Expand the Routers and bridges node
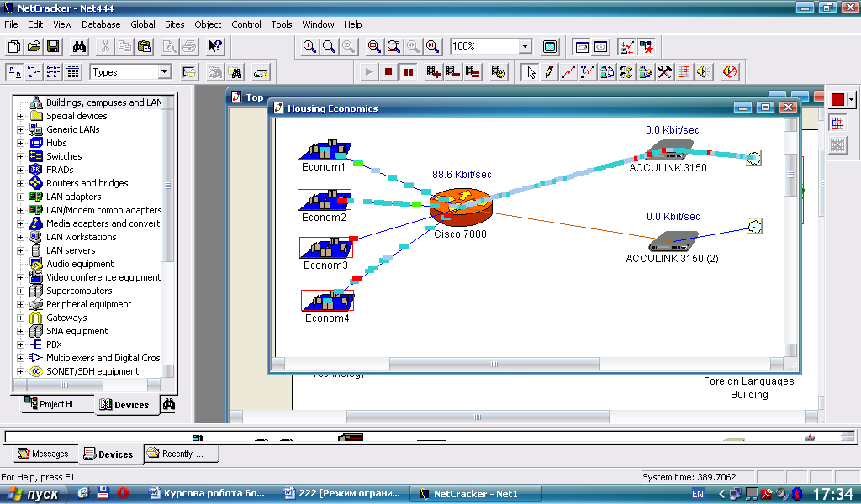The width and height of the screenshot is (861, 504). [x=20, y=183]
